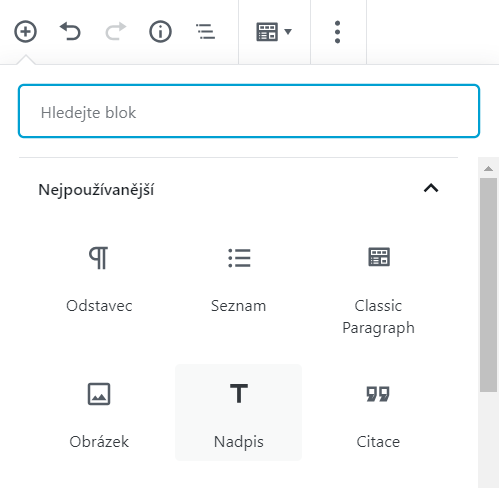Undo the last change
The height and width of the screenshot is (488, 499).
(70, 32)
